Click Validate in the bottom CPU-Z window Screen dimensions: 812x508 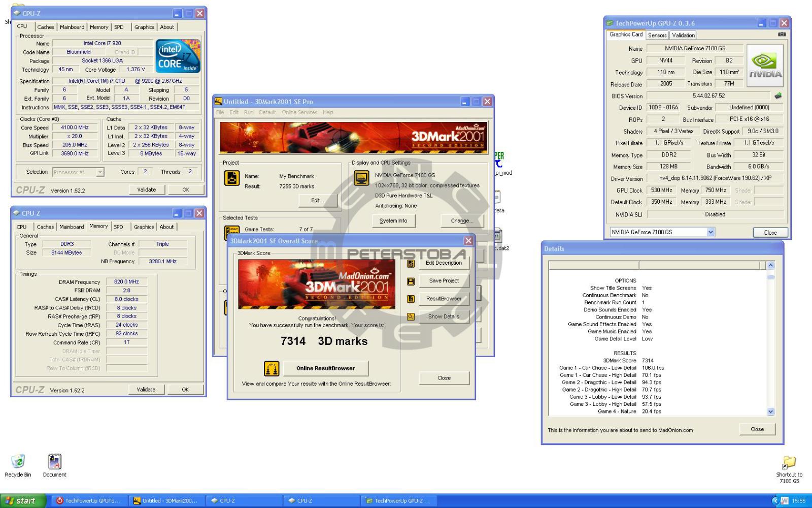click(146, 390)
